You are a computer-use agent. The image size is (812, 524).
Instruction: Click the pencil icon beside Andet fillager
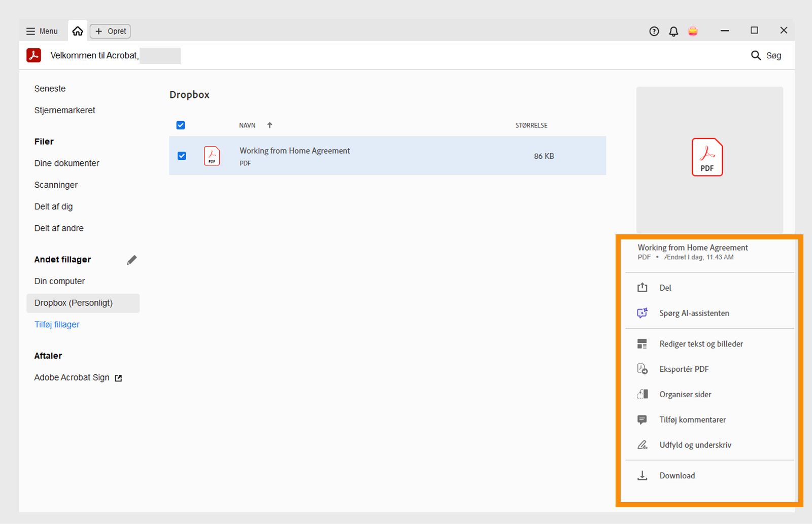click(132, 260)
